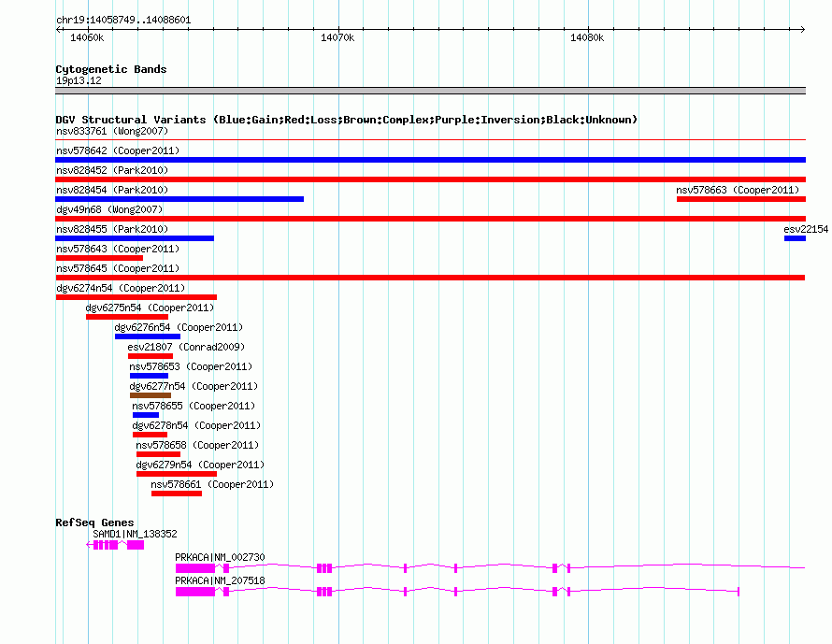Image resolution: width=832 pixels, height=644 pixels.
Task: Click the chr19:14058749..14088601 coordinates text
Action: 123,20
